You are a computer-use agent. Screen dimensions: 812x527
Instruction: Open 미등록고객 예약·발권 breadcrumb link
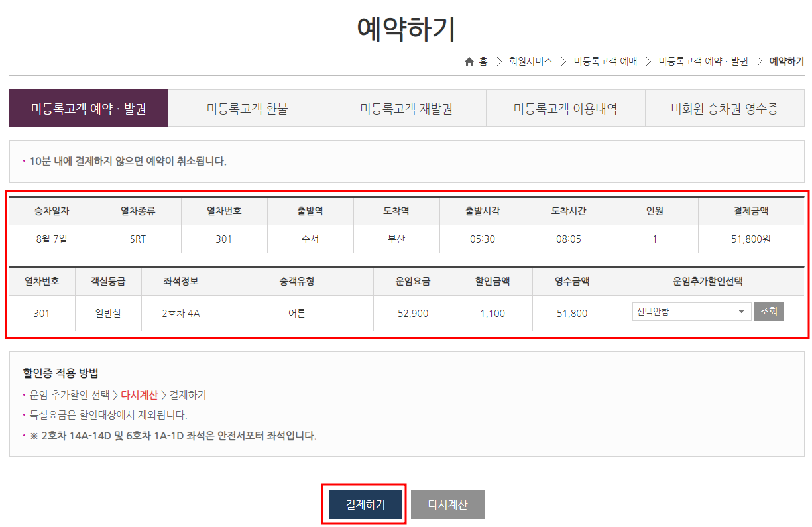click(702, 61)
